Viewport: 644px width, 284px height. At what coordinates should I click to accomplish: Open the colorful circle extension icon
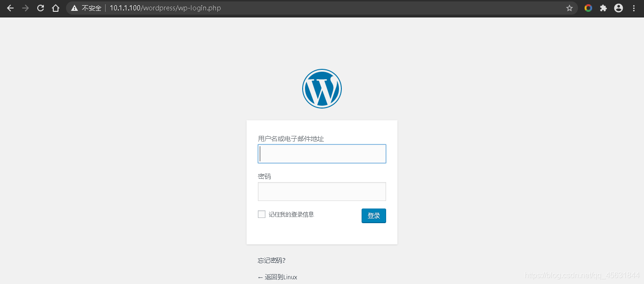[588, 8]
